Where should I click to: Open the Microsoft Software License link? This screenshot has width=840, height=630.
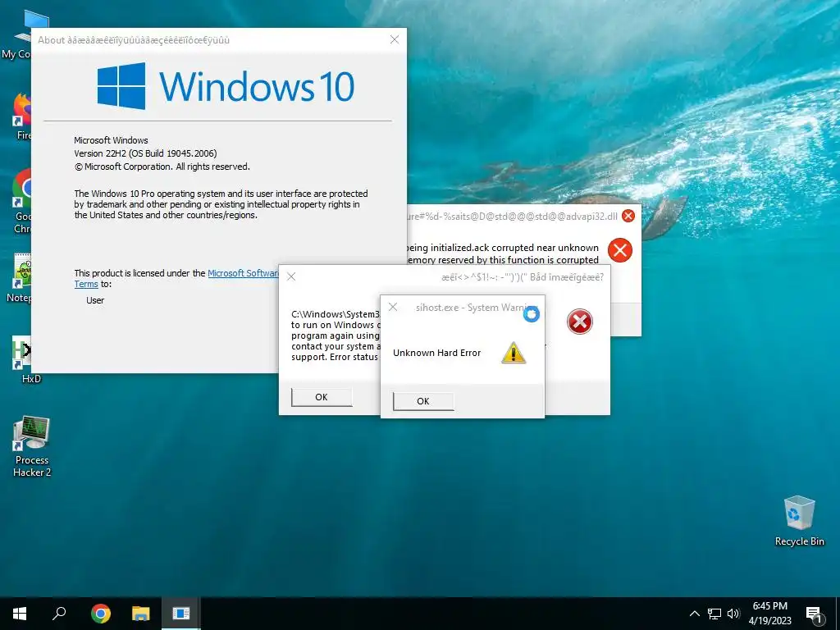(x=243, y=273)
